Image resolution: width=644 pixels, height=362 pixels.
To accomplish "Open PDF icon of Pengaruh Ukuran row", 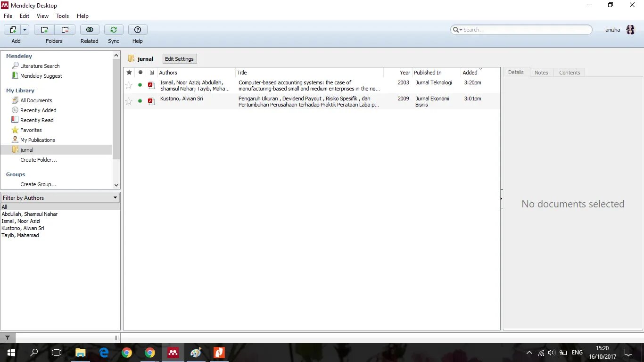I will [x=151, y=101].
